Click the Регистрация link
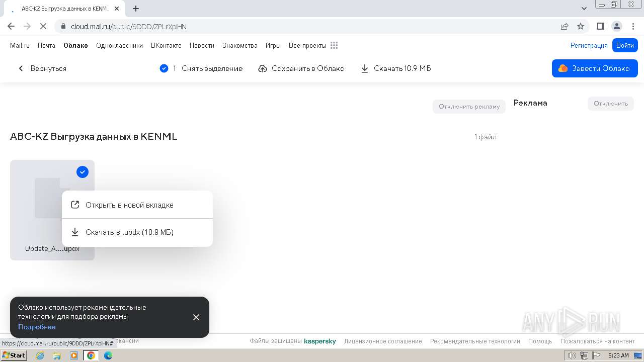The width and height of the screenshot is (644, 362). pos(589,45)
